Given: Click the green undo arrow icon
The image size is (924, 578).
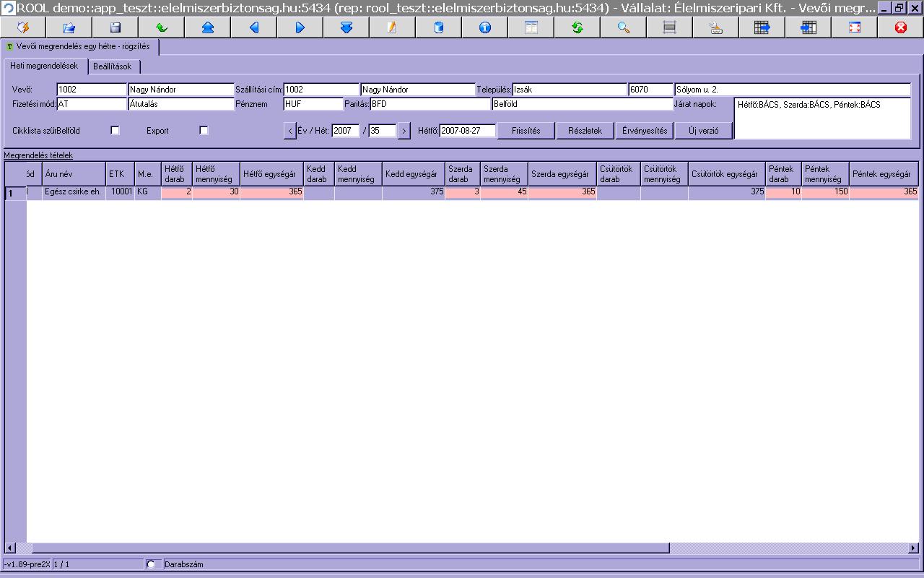Looking at the screenshot, I should click(162, 27).
